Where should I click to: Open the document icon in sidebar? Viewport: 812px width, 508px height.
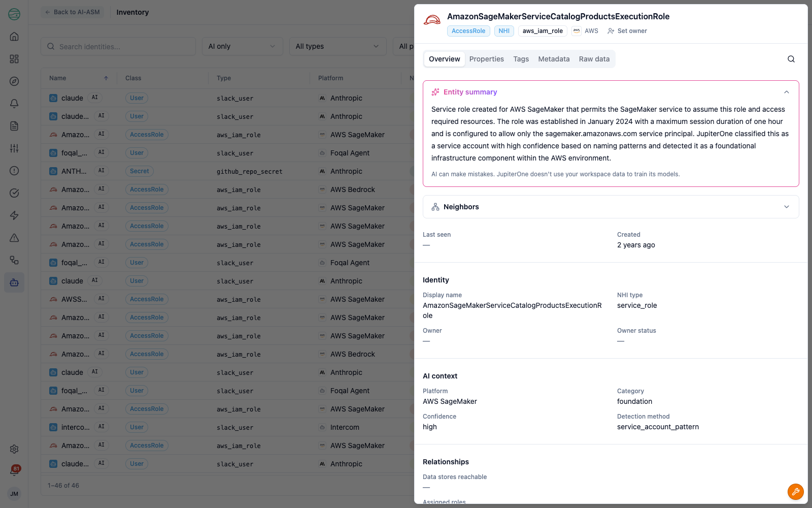(14, 126)
